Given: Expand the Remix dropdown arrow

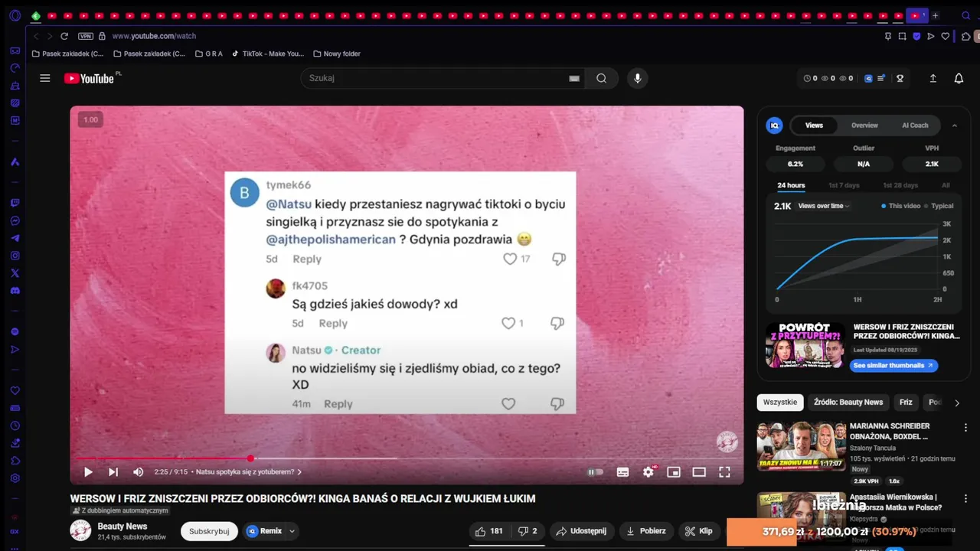Looking at the screenshot, I should [292, 531].
